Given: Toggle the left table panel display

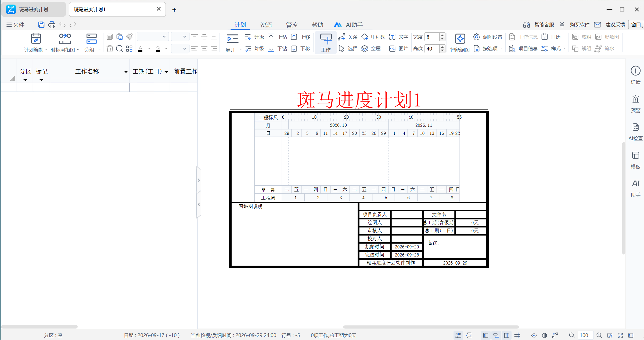Looking at the screenshot, I should coord(486,335).
